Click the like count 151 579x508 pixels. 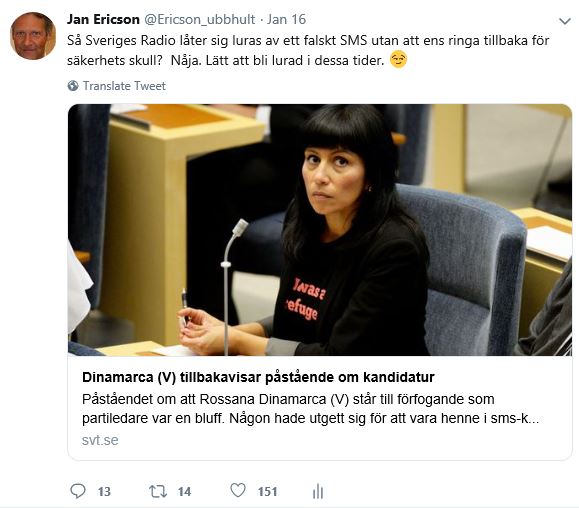coord(267,492)
